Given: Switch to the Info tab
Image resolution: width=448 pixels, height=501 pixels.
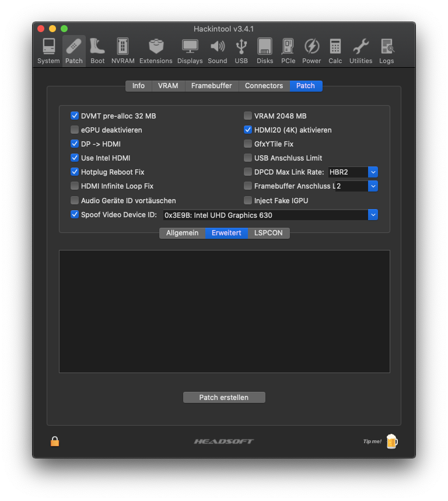Looking at the screenshot, I should click(x=138, y=86).
